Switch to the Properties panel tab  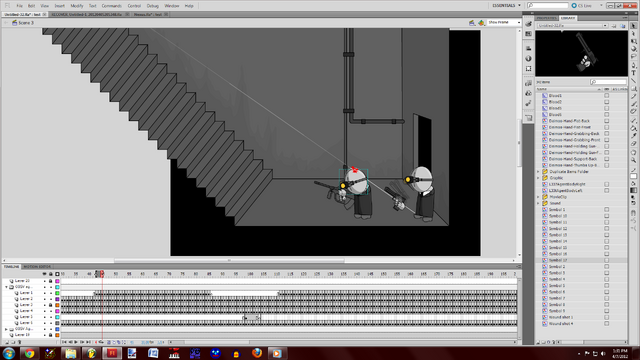coord(547,18)
